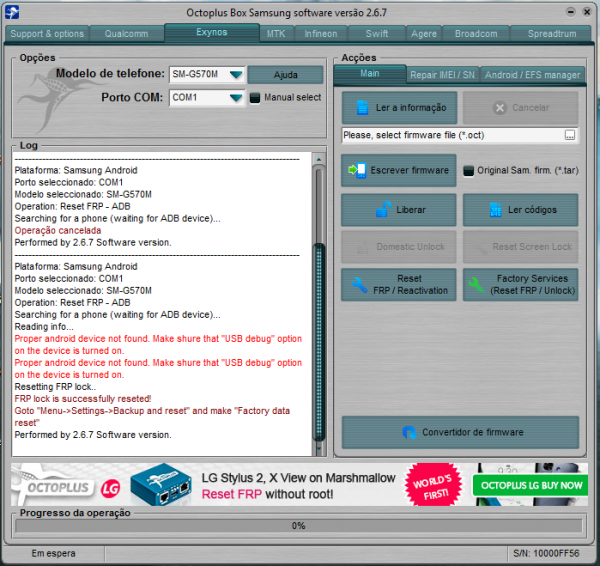Click 'FRP lock is successfully reseted!' log line

pos(83,399)
